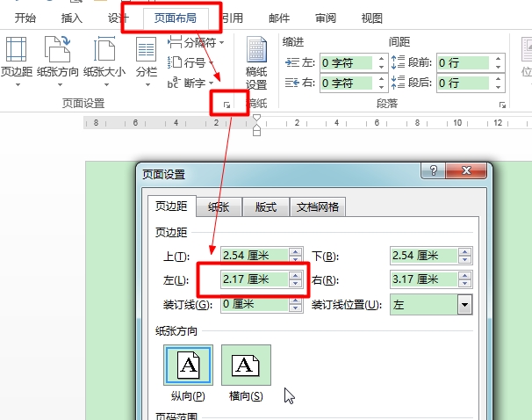Launch the 段落 paragraph dialog launcher icon
532x420 pixels.
502,105
